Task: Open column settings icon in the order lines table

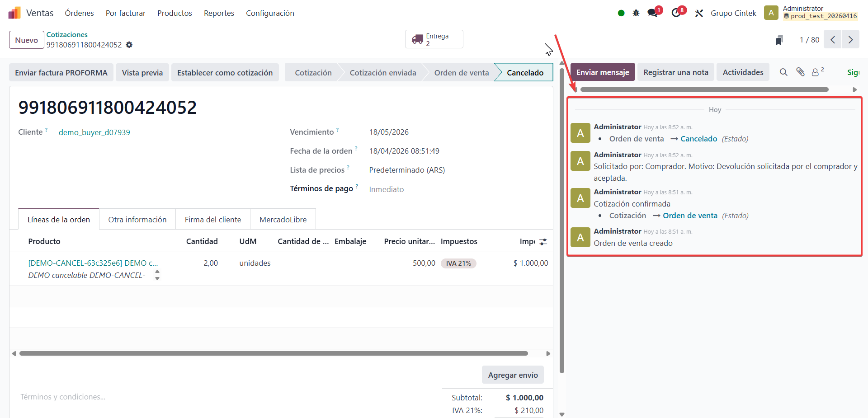Action: [x=543, y=242]
